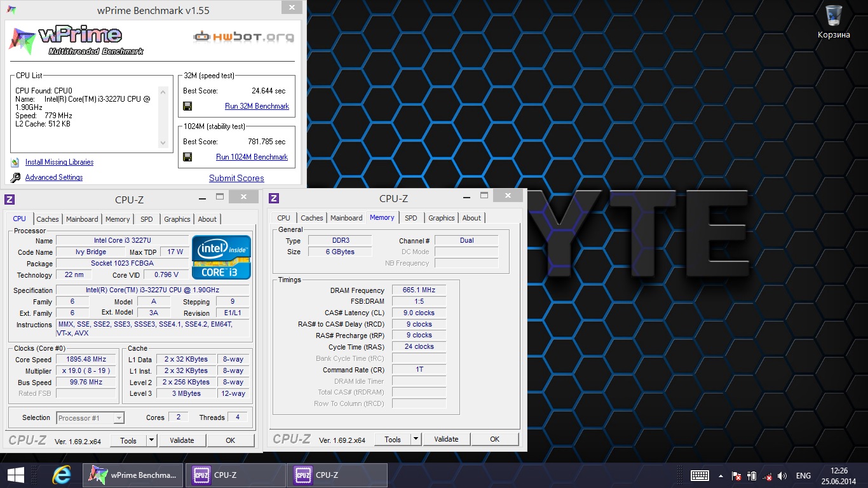Switch to About tab in left CPU-Z window
The width and height of the screenshot is (868, 488).
(x=207, y=219)
